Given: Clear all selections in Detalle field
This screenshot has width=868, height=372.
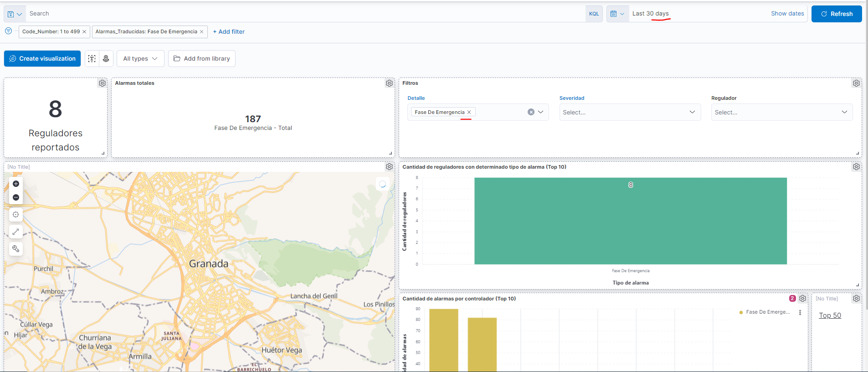Looking at the screenshot, I should coord(531,112).
